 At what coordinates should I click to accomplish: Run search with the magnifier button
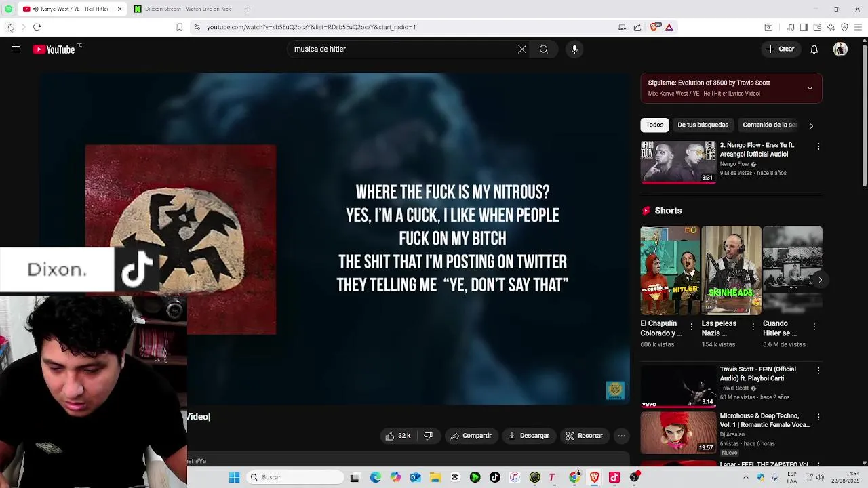544,49
